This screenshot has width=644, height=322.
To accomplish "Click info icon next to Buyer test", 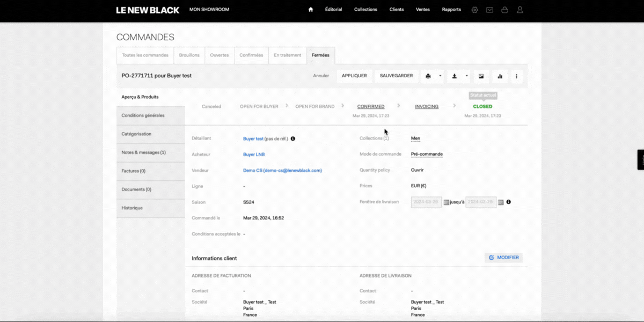I will tap(292, 138).
